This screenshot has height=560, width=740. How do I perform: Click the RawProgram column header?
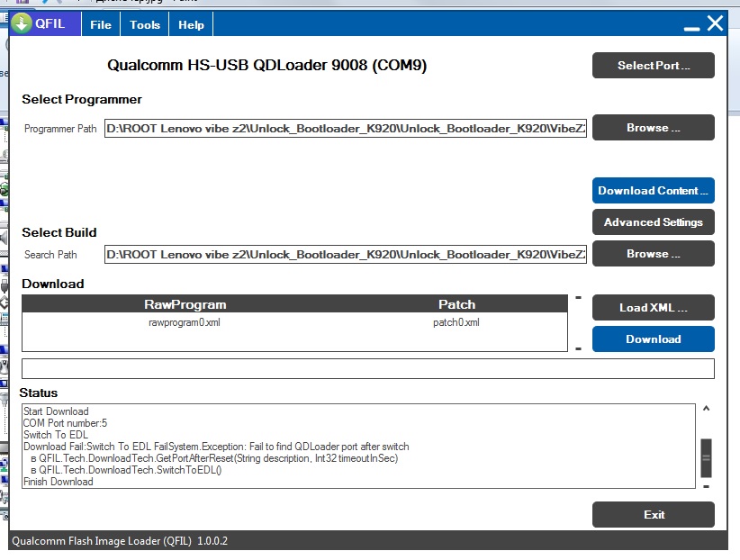click(x=185, y=304)
